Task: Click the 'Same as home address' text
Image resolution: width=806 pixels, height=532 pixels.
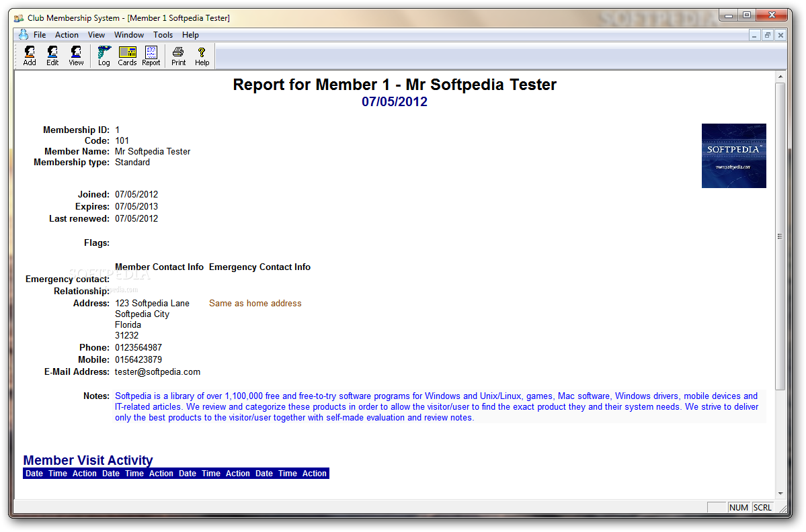Action: pos(255,304)
